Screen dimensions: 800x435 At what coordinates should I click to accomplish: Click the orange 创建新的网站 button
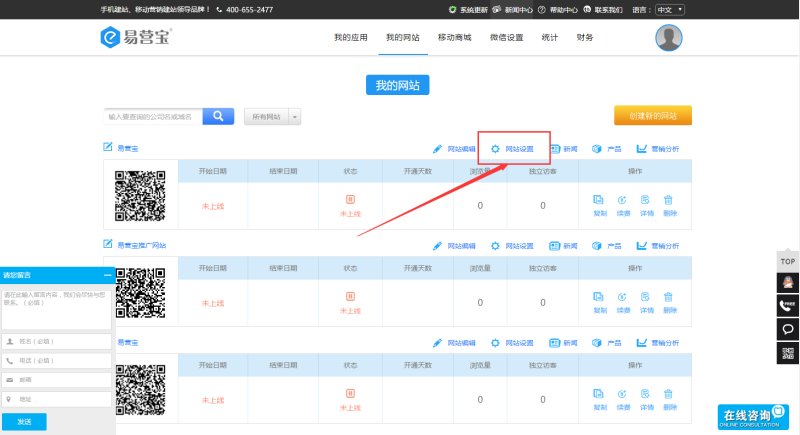pos(653,116)
